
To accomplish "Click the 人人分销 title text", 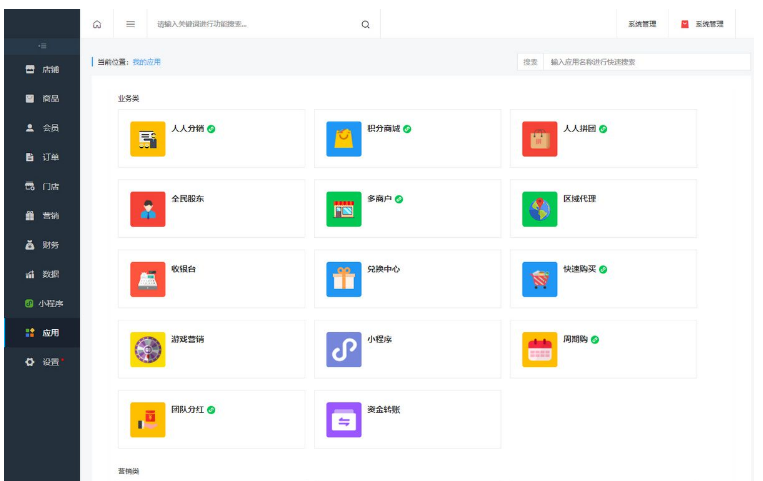I will (x=187, y=129).
